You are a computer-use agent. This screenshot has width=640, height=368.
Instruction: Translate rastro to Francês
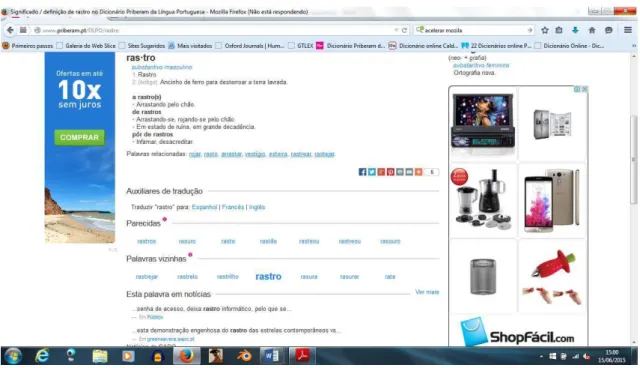(233, 207)
